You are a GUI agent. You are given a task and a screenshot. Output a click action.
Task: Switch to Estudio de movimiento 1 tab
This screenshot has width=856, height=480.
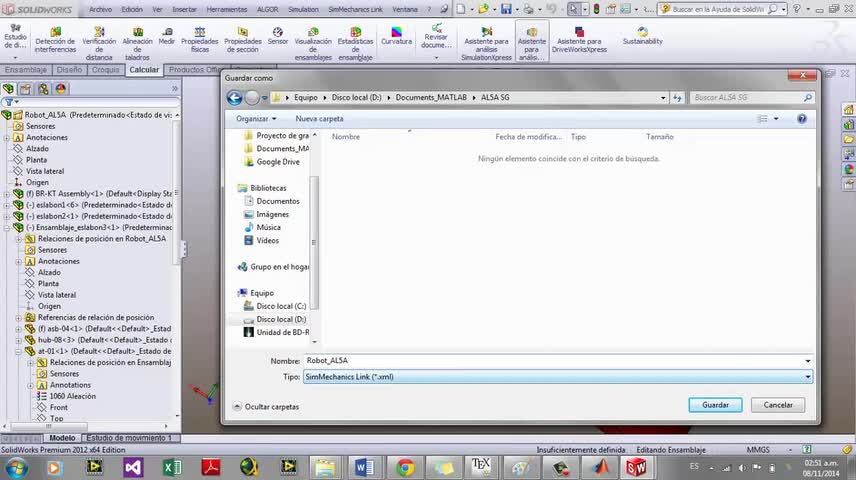click(x=129, y=438)
